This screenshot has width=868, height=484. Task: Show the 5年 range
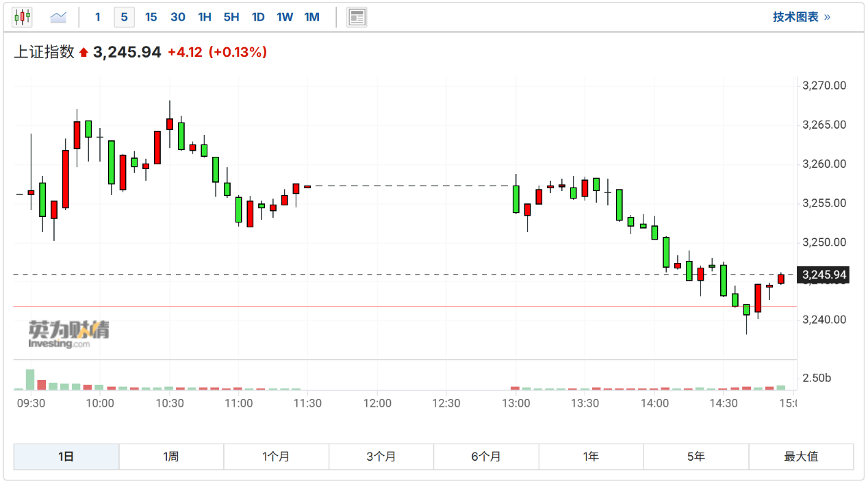click(695, 457)
